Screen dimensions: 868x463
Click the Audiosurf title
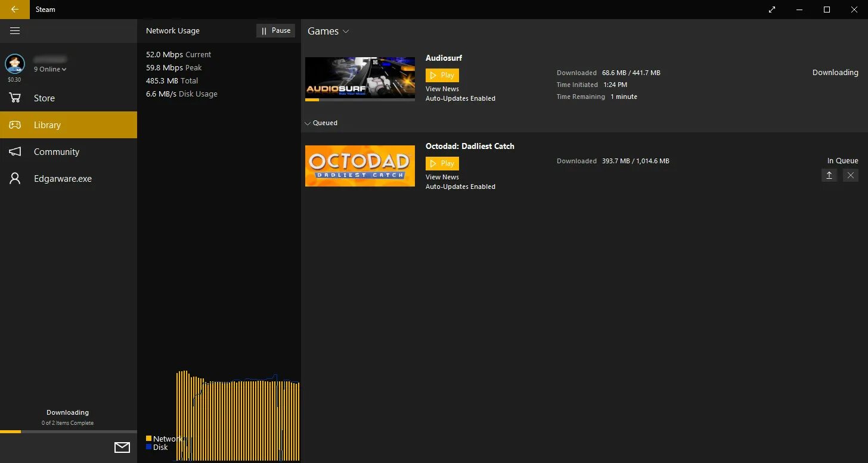click(444, 58)
